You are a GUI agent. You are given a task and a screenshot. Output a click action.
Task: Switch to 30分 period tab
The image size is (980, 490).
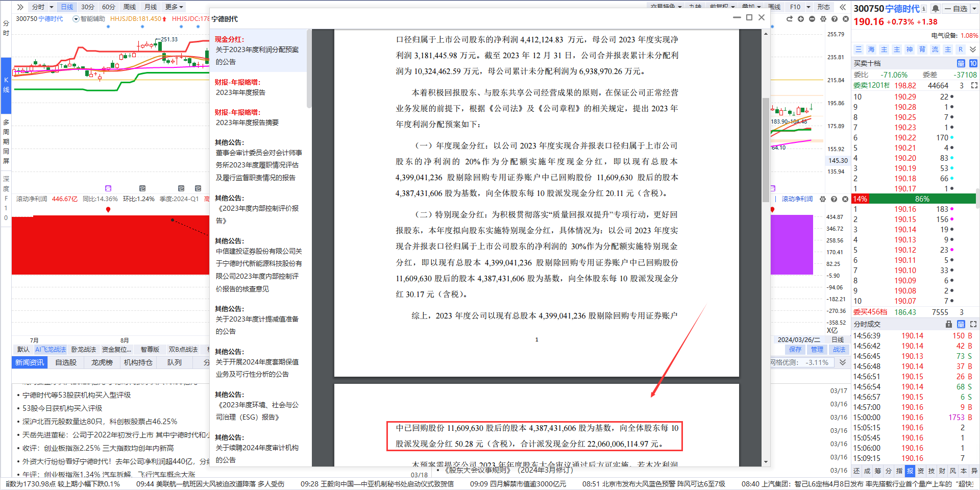[x=88, y=7]
